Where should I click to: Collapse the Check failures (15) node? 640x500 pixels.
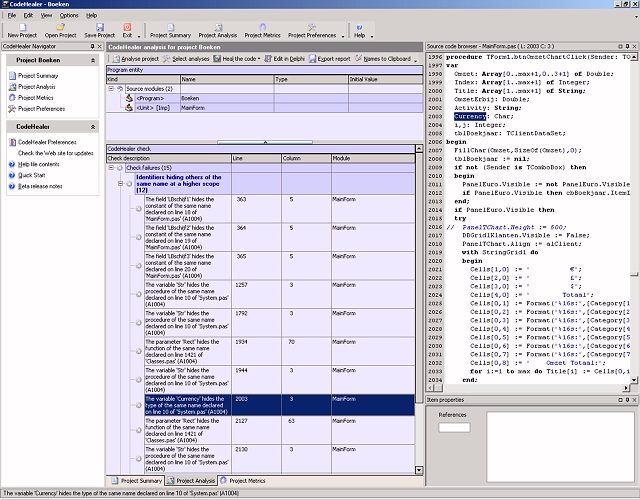[x=113, y=168]
